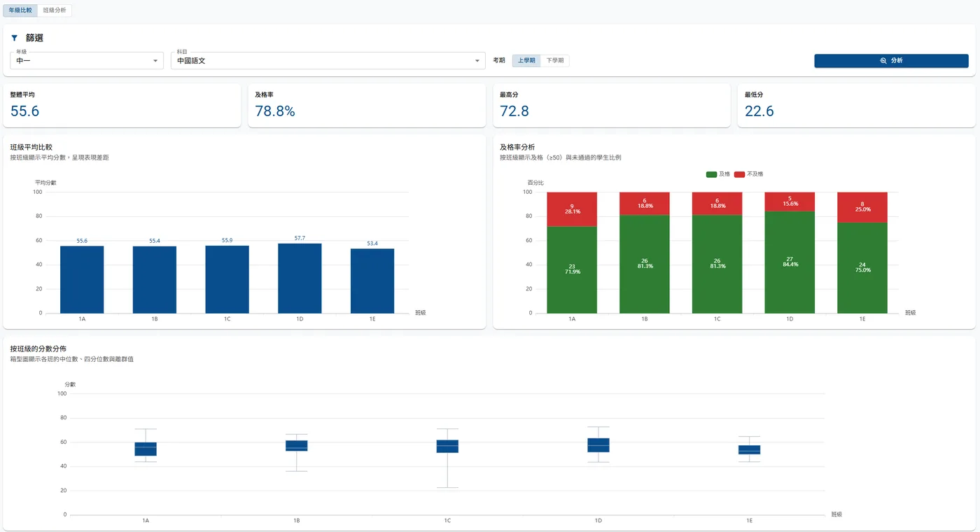Click the 班級平均比較 chart heading
The width and height of the screenshot is (980, 532).
(x=31, y=147)
